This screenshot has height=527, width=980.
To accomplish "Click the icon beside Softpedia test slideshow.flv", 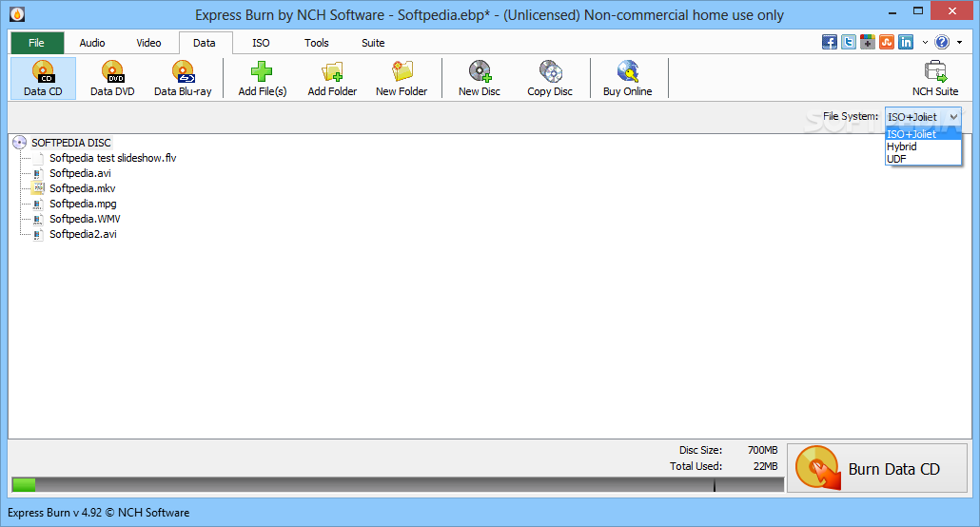I will [x=37, y=158].
